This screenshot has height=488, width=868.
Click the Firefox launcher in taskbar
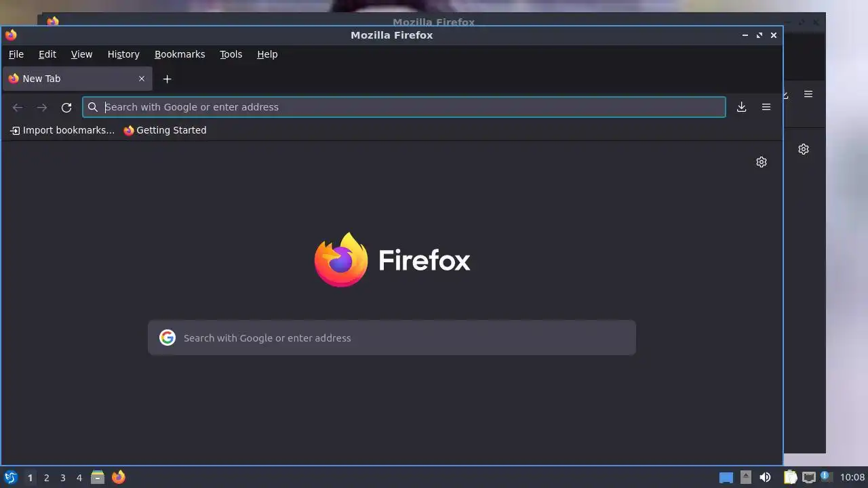pyautogui.click(x=118, y=477)
